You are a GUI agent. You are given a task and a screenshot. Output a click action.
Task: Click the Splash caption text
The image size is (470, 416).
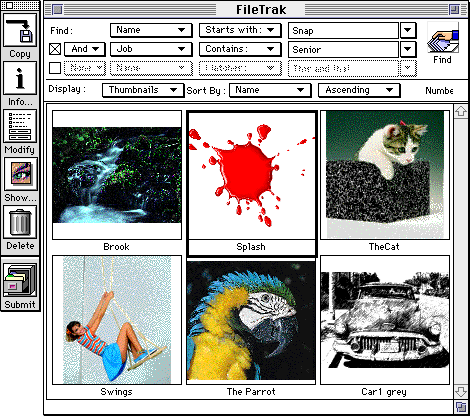(x=251, y=247)
